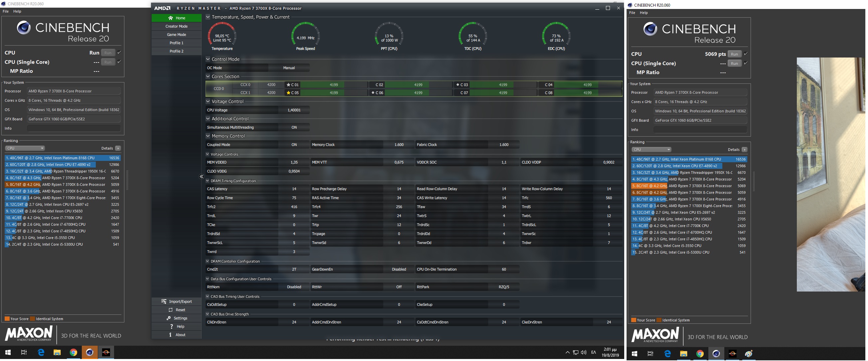Screen dimensions: 868x361
Task: Show hidden tray icons
Action: [567, 353]
